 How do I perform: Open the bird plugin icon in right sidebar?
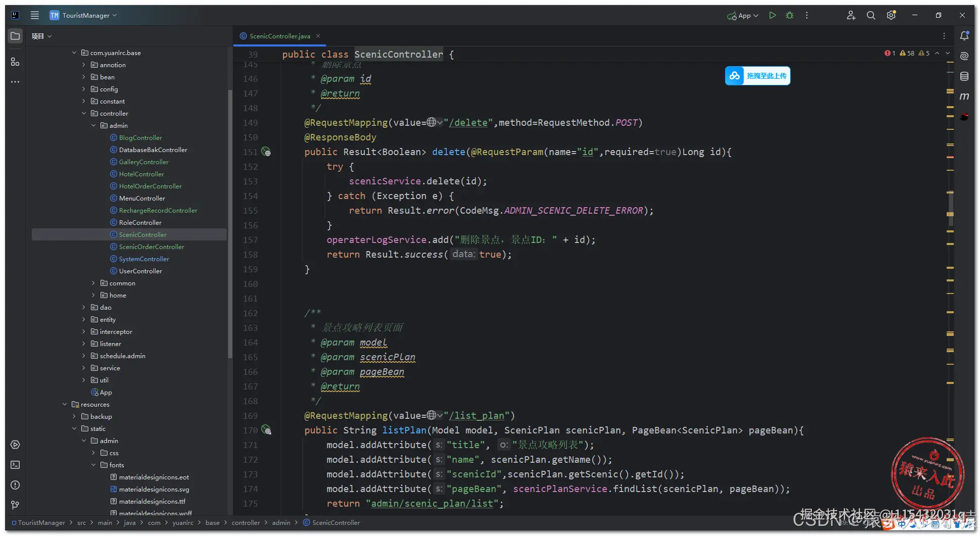point(964,117)
